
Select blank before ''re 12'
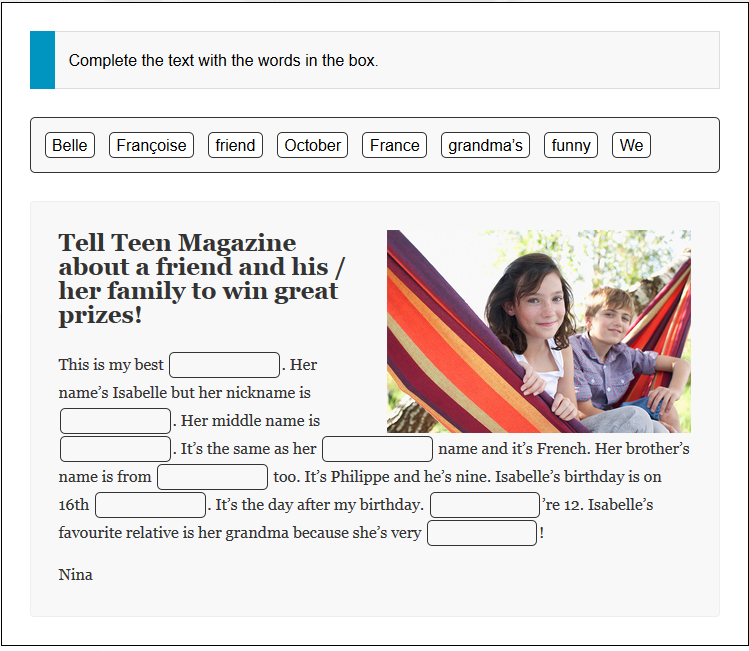point(485,505)
